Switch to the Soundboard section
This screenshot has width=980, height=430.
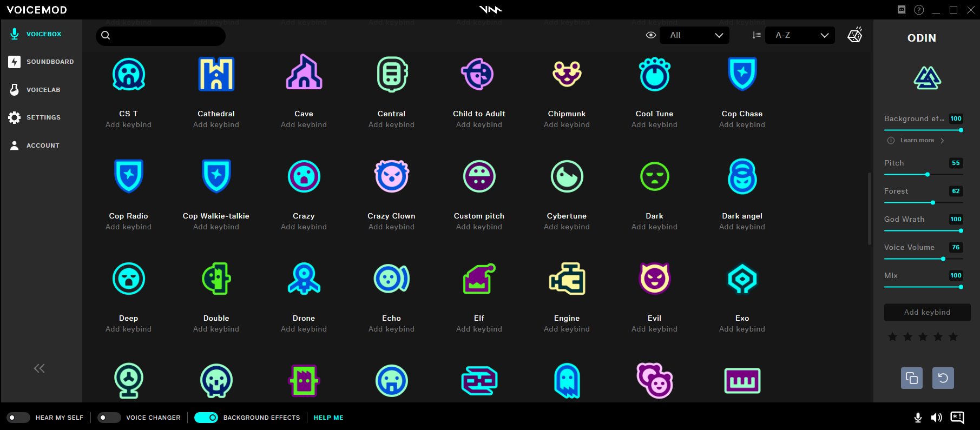(42, 62)
